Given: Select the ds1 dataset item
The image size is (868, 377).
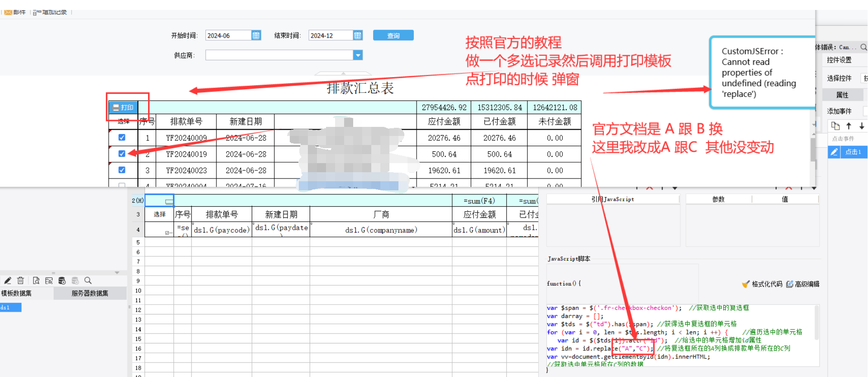Looking at the screenshot, I should (5, 308).
